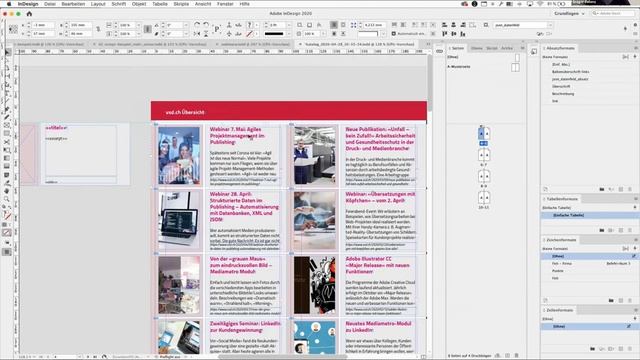Select the Free Transform tool
Image resolution: width=640 pixels, height=360 pixels.
pyautogui.click(x=7, y=150)
